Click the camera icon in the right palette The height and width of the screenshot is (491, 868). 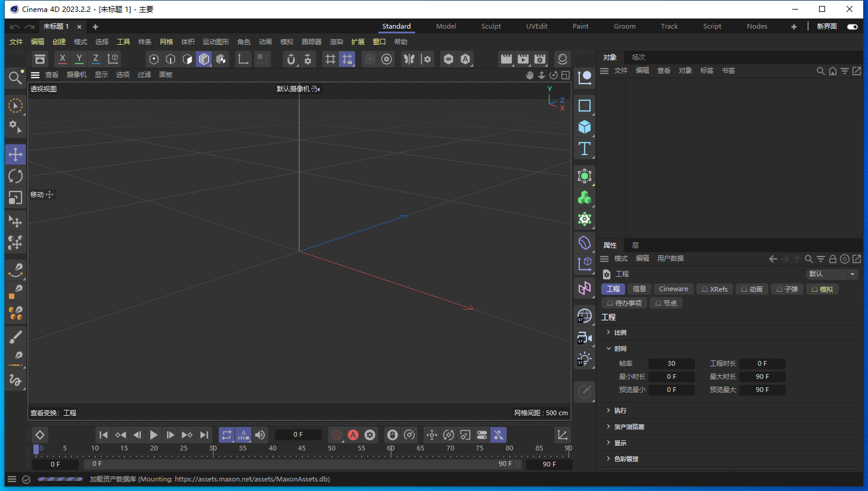point(584,337)
